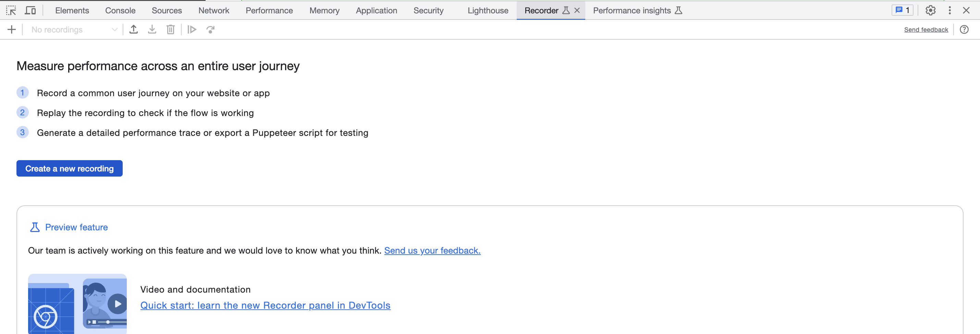The image size is (980, 334).
Task: Open the Send us your feedback link
Action: (x=432, y=250)
